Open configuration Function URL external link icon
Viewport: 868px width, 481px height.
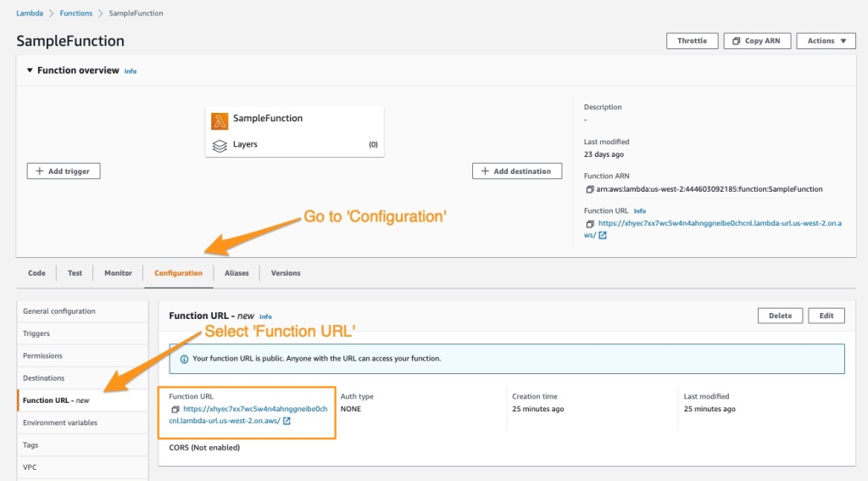coord(287,421)
